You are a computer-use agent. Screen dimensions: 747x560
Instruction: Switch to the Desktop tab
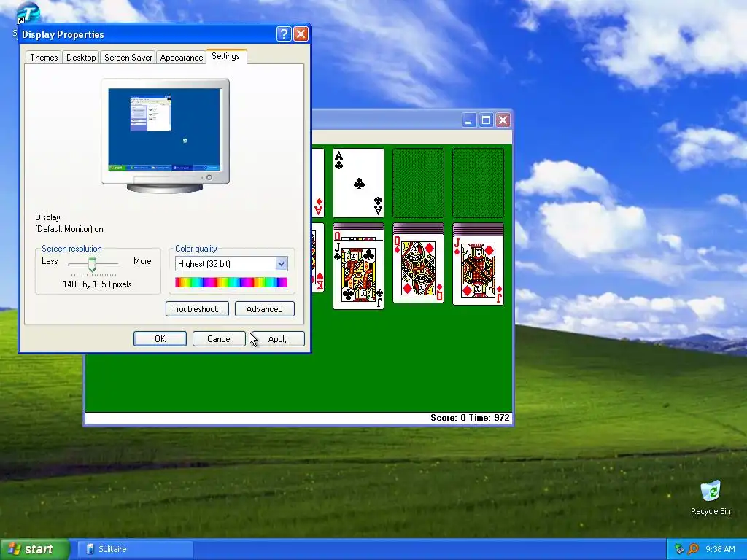click(81, 58)
